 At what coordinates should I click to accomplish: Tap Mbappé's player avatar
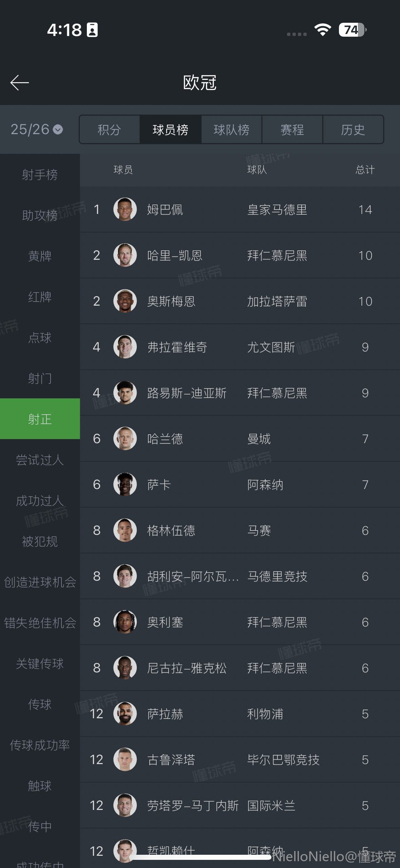click(125, 210)
